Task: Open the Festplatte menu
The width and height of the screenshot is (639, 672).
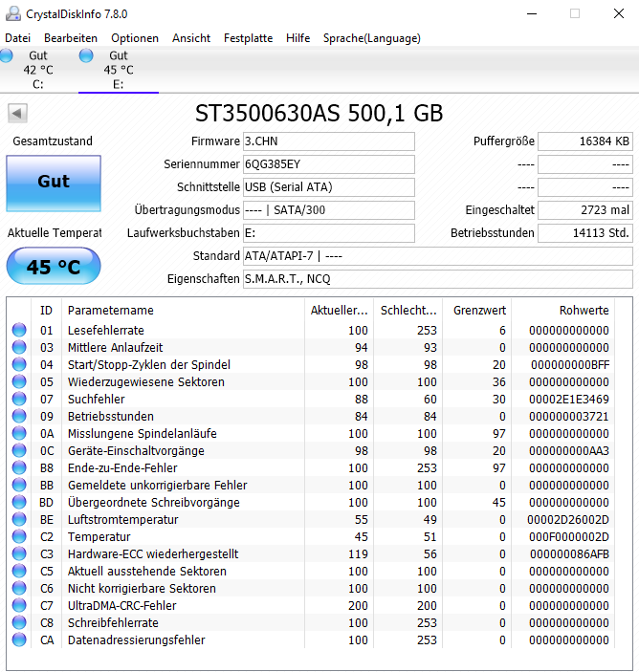Action: 248,38
